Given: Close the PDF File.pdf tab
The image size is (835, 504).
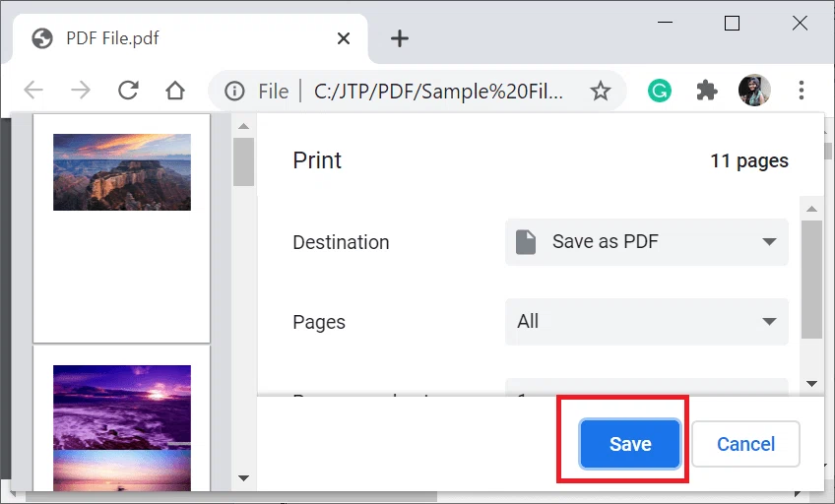Looking at the screenshot, I should [x=344, y=38].
